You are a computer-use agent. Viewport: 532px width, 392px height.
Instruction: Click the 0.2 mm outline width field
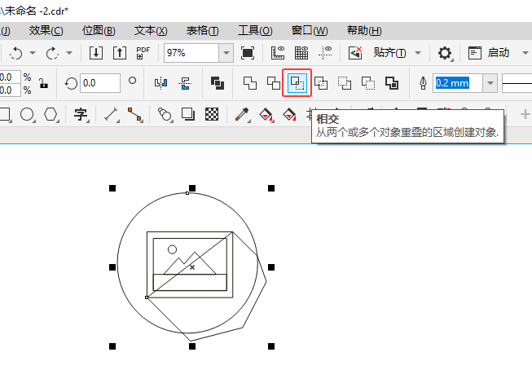click(x=458, y=83)
